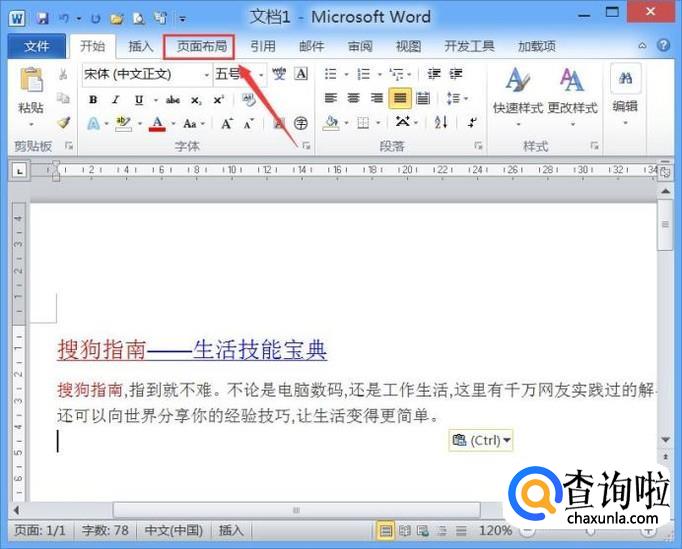Click 中文(中国) language indicator
The image size is (682, 549).
pos(174,531)
